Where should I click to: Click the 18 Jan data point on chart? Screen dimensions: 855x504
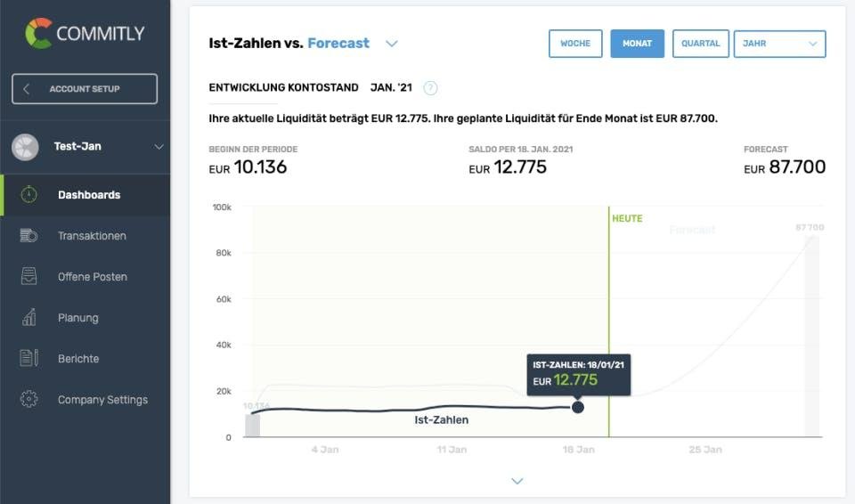pos(578,407)
